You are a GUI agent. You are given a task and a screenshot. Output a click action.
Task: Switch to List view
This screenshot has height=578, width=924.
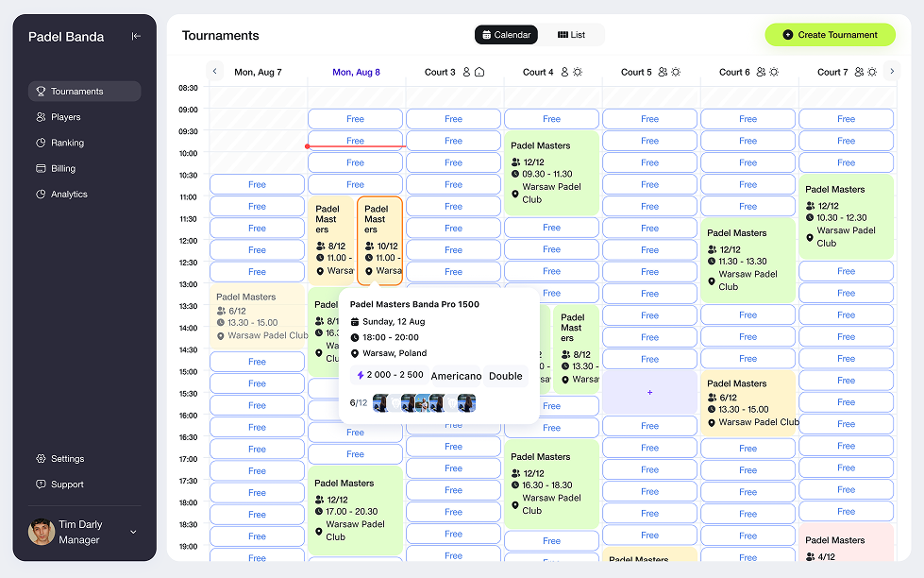[x=572, y=35]
